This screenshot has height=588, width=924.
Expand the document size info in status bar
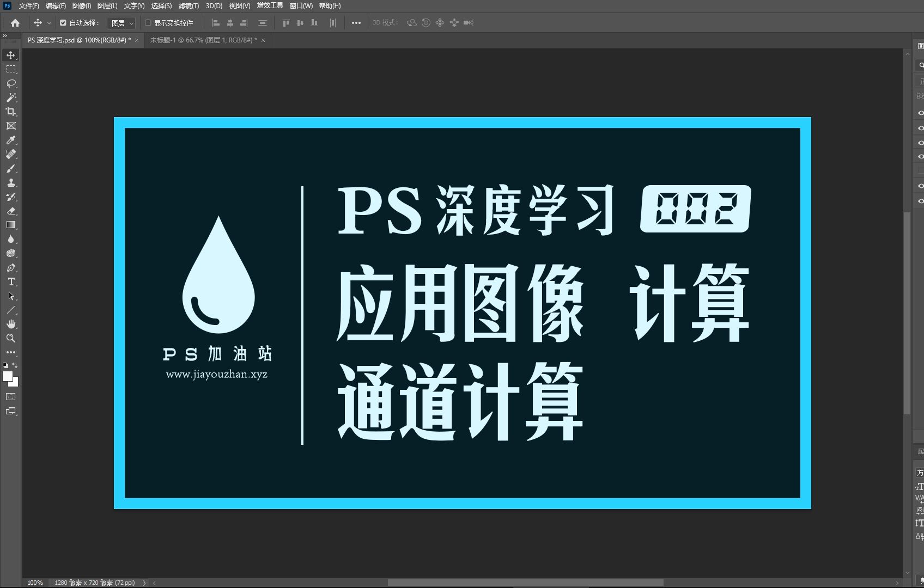tap(144, 583)
